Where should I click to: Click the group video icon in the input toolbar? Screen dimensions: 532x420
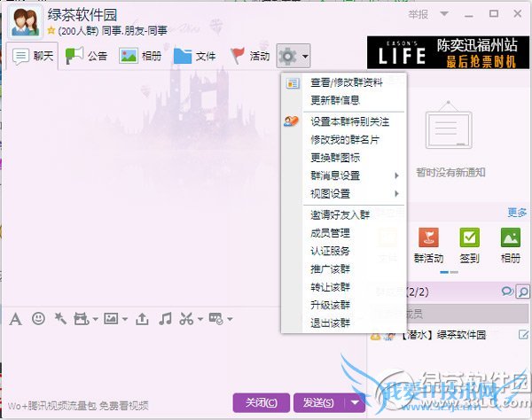tap(82, 319)
